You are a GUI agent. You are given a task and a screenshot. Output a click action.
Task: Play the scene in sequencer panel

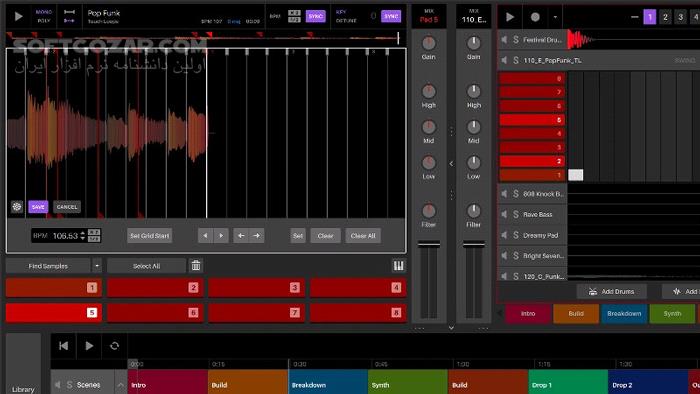click(x=509, y=17)
